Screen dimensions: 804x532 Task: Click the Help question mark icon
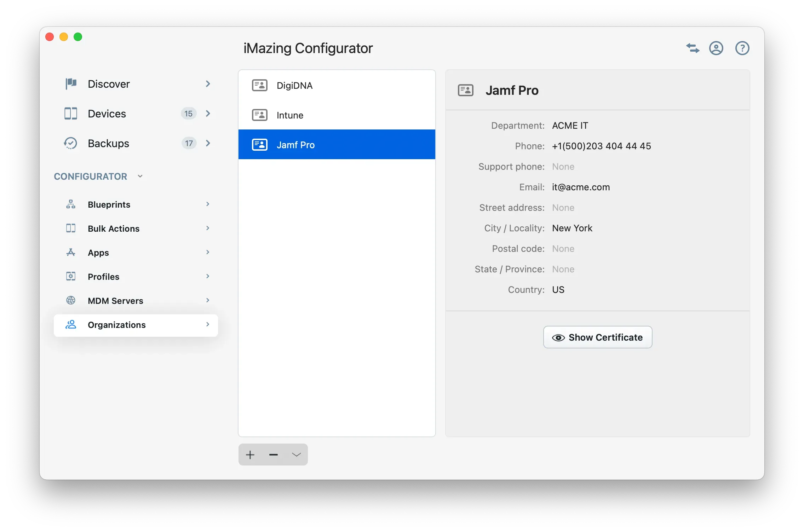click(742, 48)
